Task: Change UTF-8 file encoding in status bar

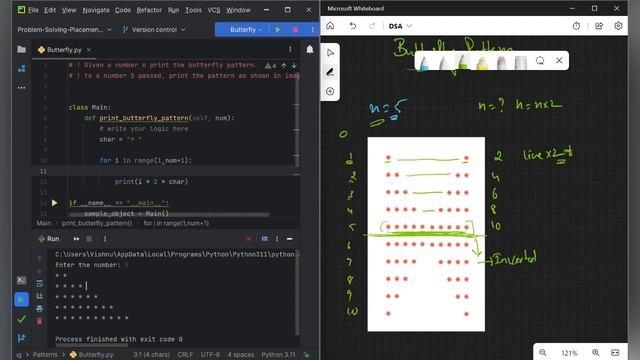Action: [x=210, y=354]
